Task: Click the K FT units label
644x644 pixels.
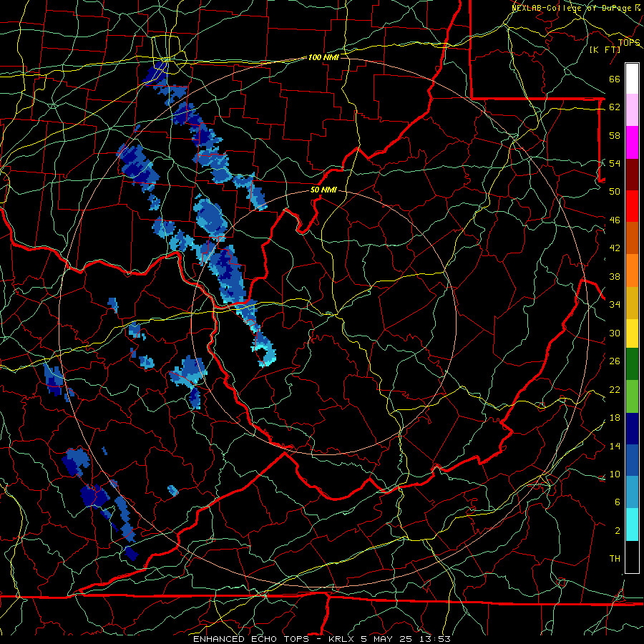Action: (605, 49)
